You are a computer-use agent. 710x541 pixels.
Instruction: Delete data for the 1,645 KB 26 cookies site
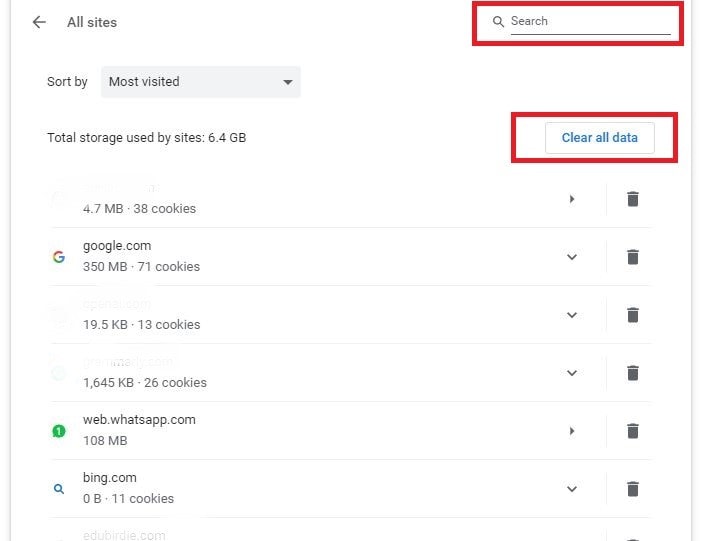tap(633, 373)
